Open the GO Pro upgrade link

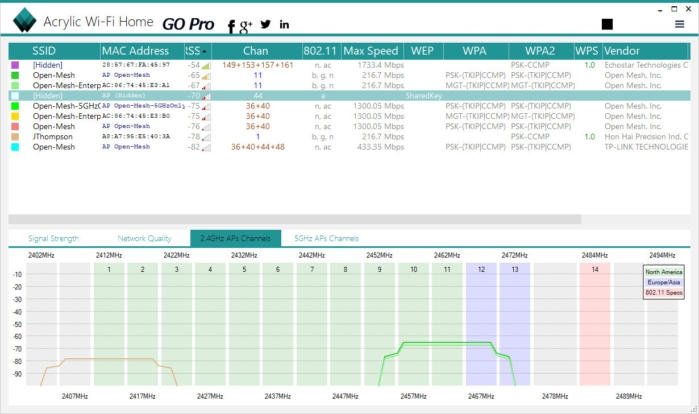coord(188,24)
